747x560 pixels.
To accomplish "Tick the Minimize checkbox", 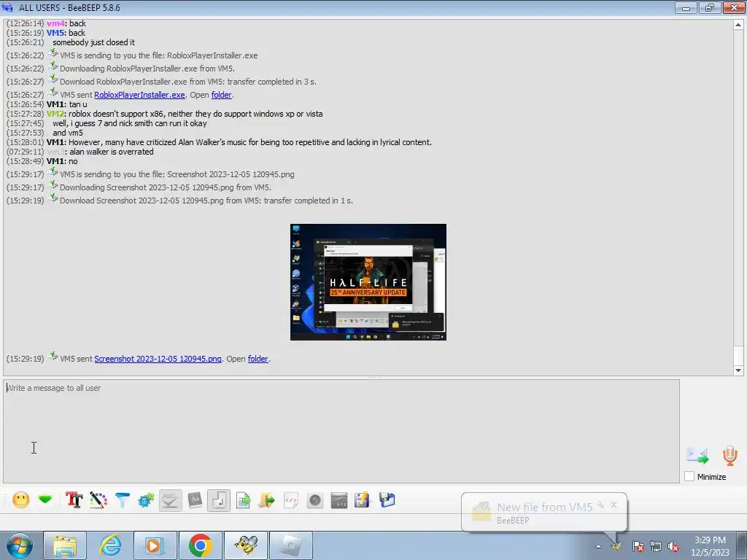I will tap(689, 476).
